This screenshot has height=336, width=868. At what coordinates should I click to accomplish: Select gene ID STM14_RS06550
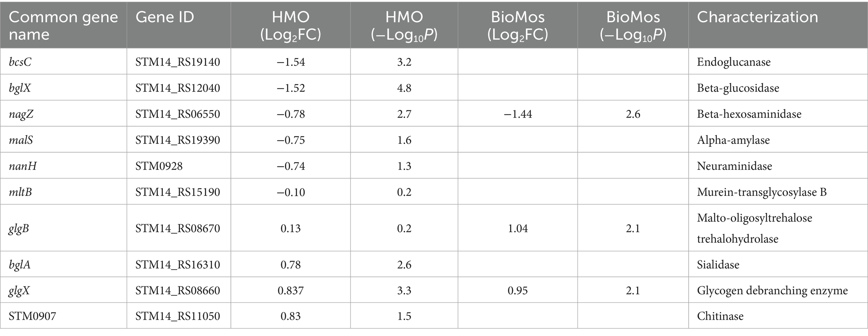tap(178, 114)
